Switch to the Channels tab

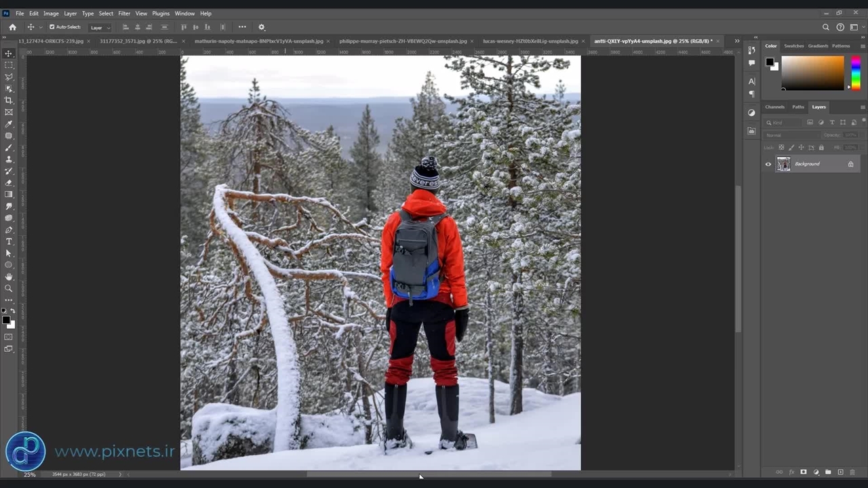coord(774,107)
